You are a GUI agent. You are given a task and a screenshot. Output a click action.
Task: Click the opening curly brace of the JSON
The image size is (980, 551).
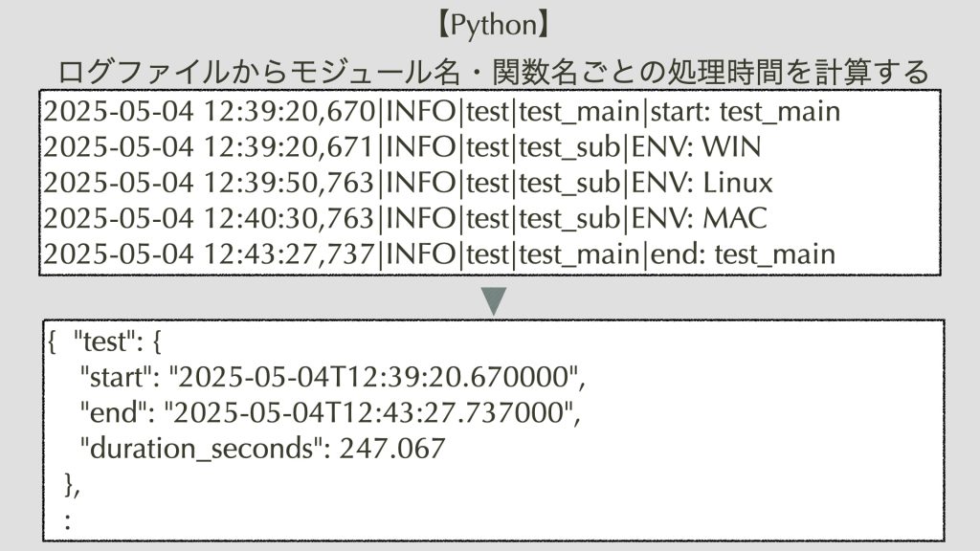coord(53,342)
